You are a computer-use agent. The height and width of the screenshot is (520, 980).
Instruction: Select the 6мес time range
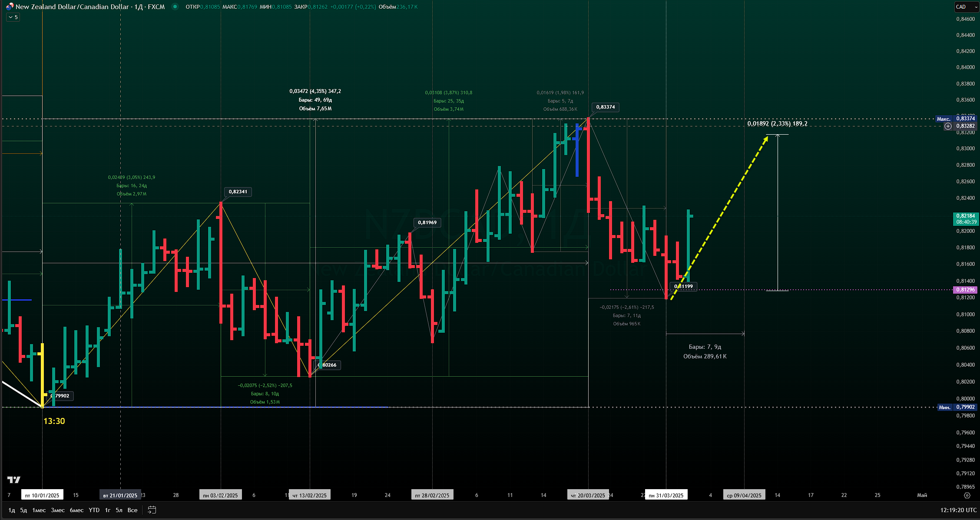pos(76,510)
